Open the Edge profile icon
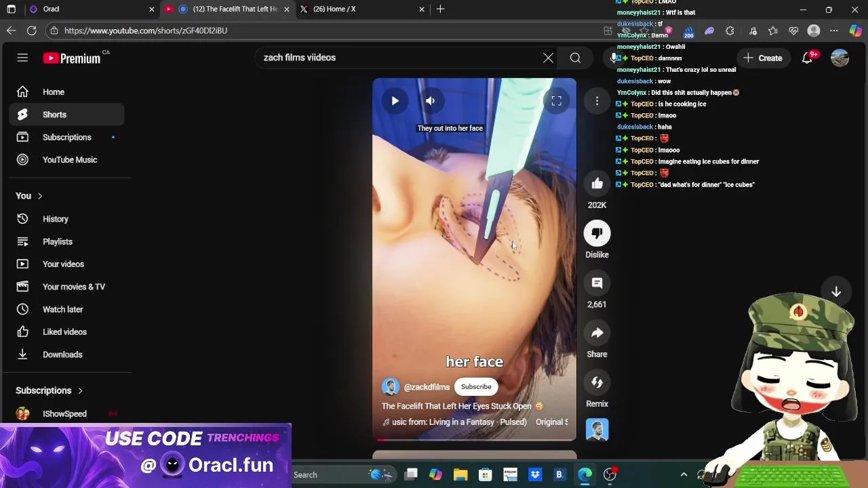The height and width of the screenshot is (488, 868). [814, 30]
